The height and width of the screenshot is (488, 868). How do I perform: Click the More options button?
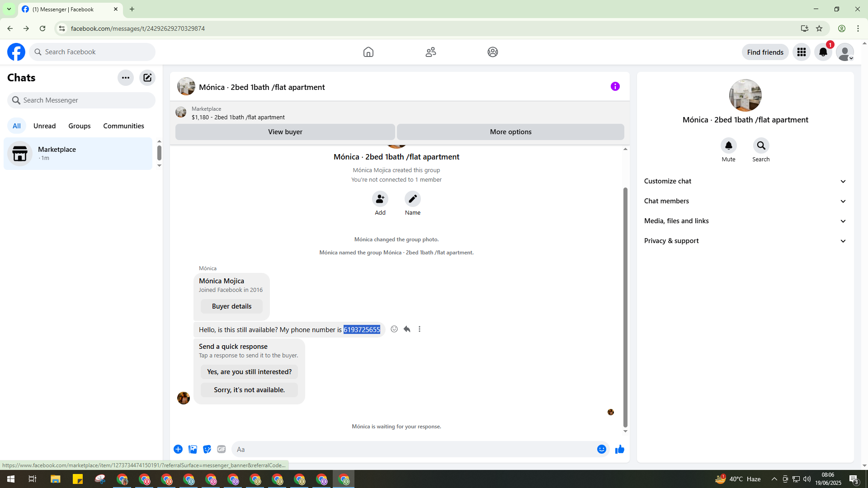pyautogui.click(x=511, y=132)
